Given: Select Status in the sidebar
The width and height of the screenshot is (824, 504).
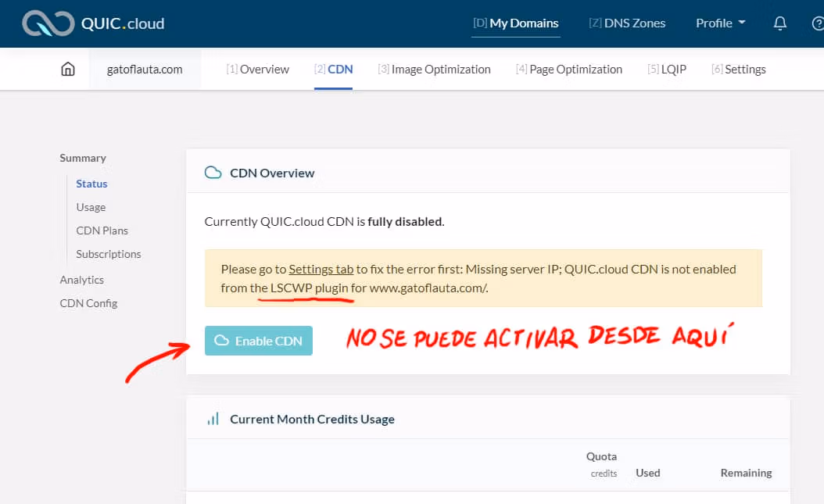Looking at the screenshot, I should tap(91, 184).
